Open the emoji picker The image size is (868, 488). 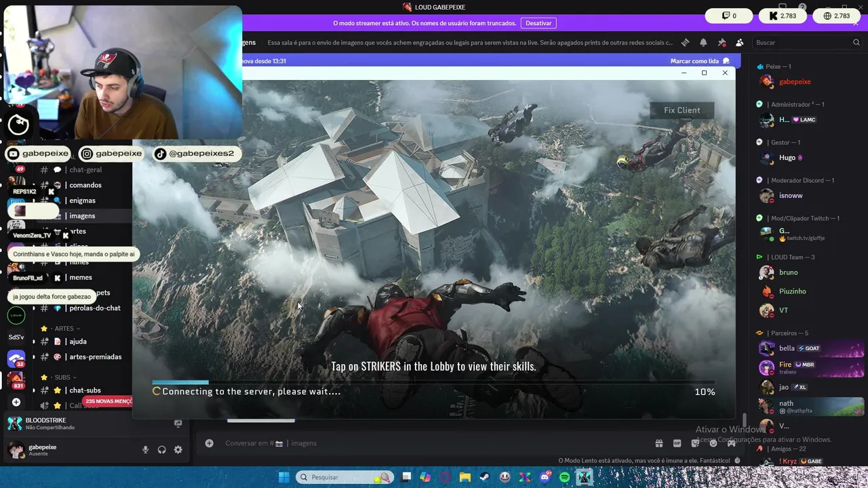[713, 443]
